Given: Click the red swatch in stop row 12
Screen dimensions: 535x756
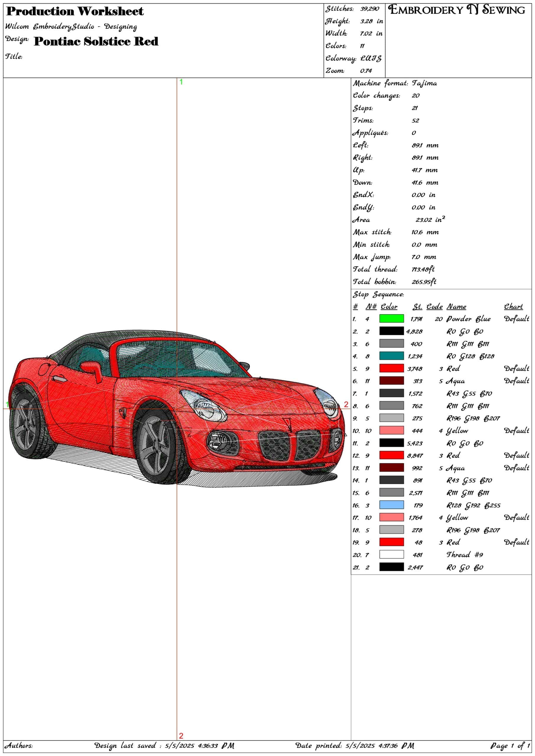Looking at the screenshot, I should click(391, 455).
